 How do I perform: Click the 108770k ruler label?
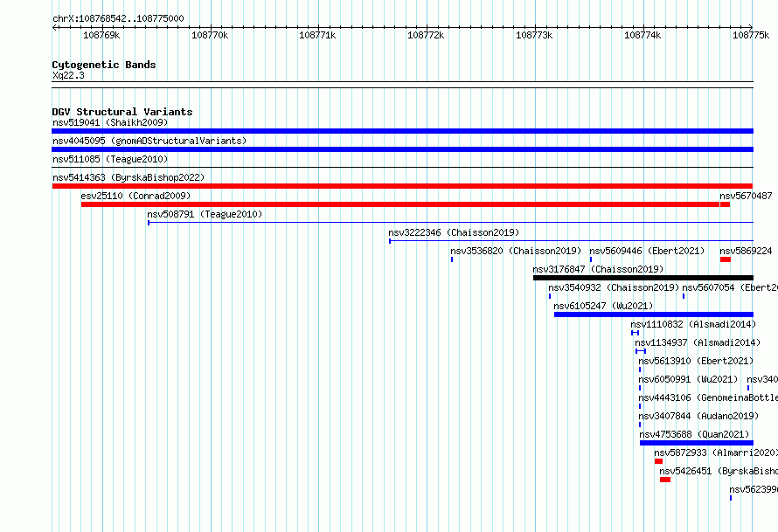click(210, 35)
